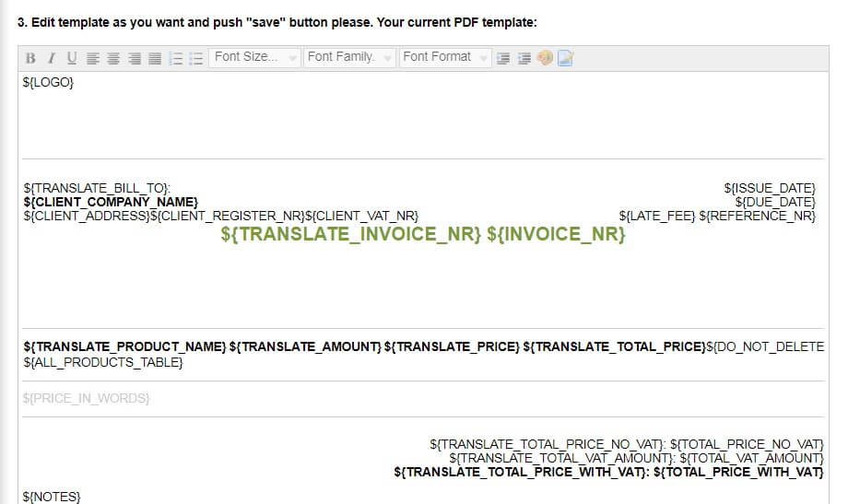Click the edit HTML source icon

tap(565, 58)
